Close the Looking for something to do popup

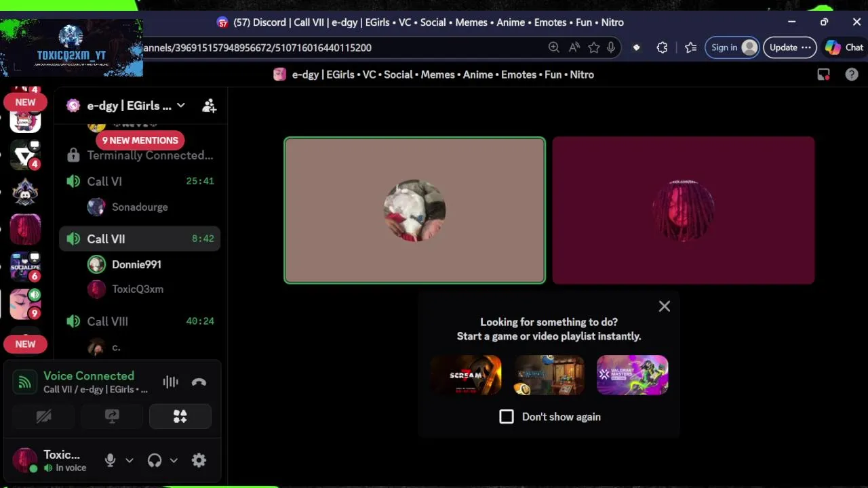tap(665, 306)
